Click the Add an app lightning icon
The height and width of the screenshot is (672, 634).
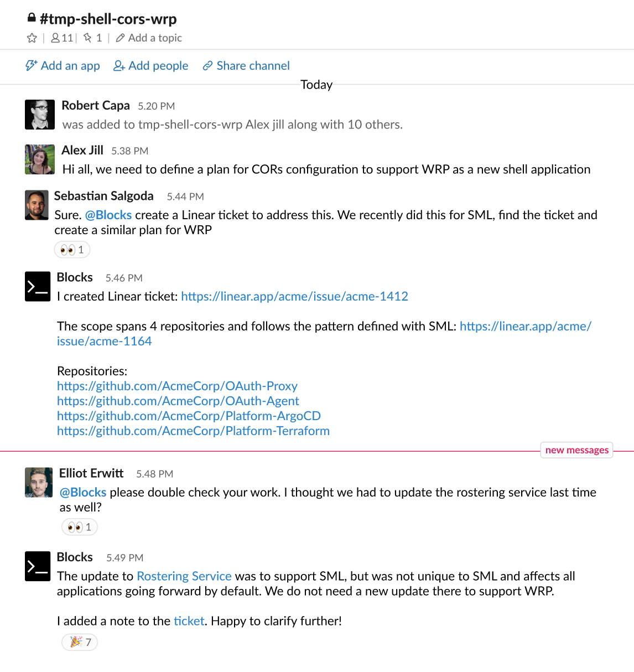tap(32, 65)
